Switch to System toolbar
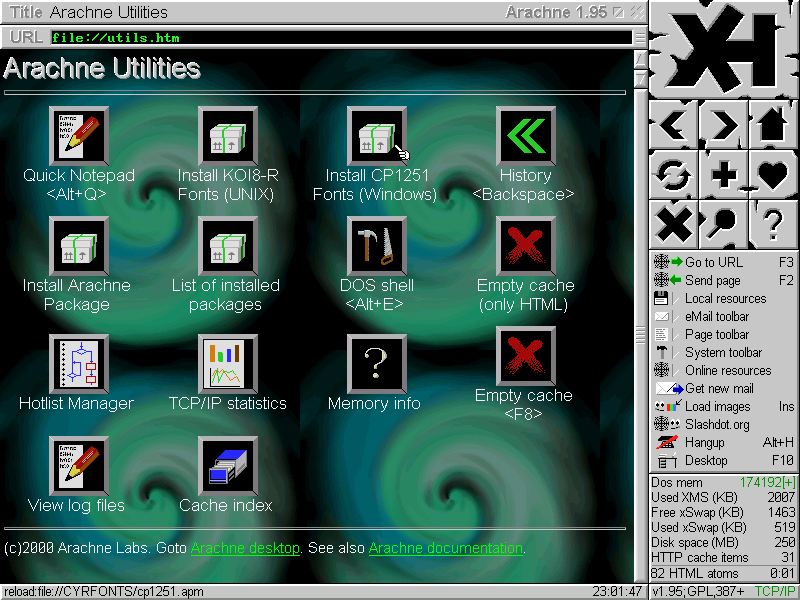The width and height of the screenshot is (800, 600). 723,353
